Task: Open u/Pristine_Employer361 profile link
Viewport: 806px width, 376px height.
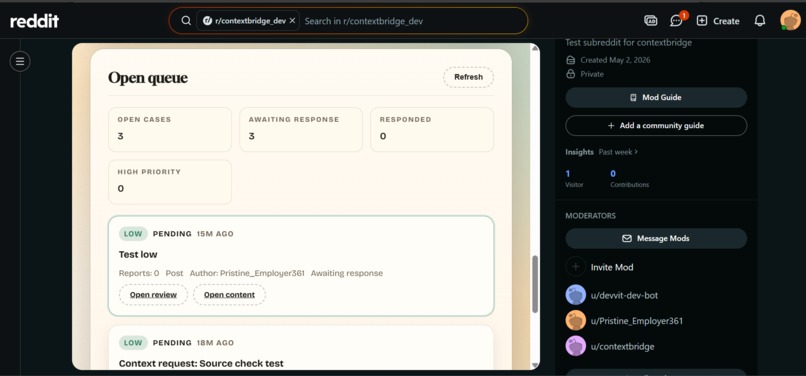Action: coord(637,321)
